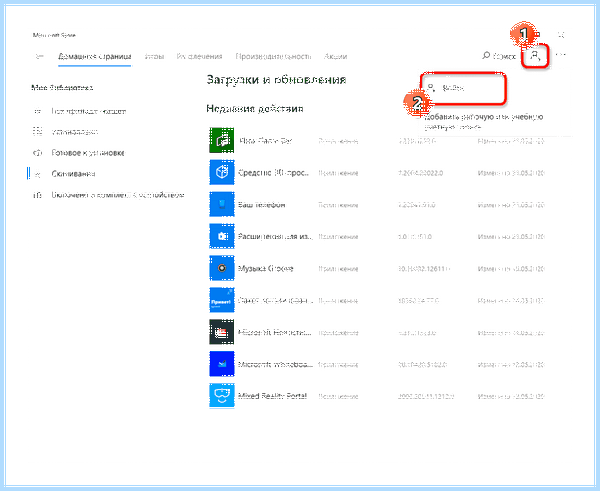600x491 pixels.
Task: Click the Mixed Reality Portal headset icon
Action: pyautogui.click(x=222, y=395)
